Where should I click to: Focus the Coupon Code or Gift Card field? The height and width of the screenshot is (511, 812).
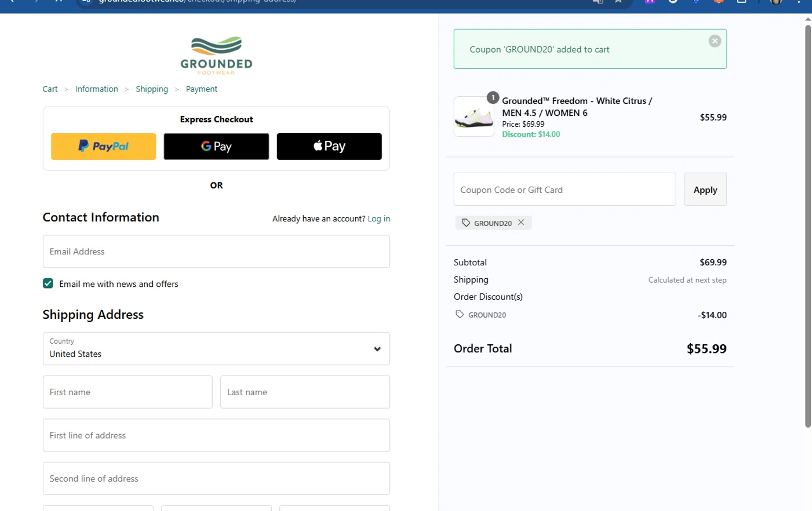565,189
